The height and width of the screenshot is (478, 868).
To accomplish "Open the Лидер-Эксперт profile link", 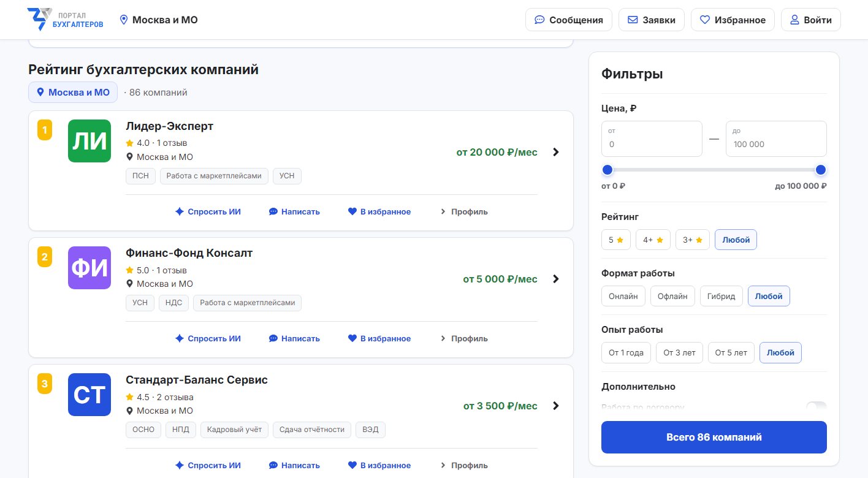I will 464,211.
